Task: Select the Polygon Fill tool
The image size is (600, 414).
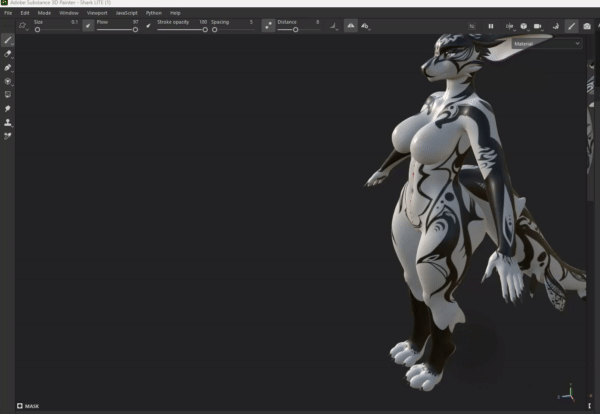Action: pos(8,81)
